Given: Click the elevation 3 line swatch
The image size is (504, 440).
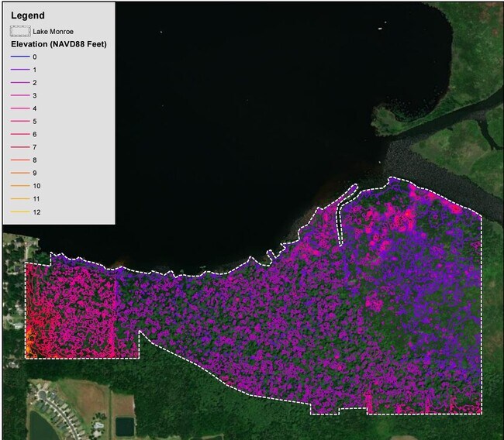Looking at the screenshot, I should pos(20,95).
